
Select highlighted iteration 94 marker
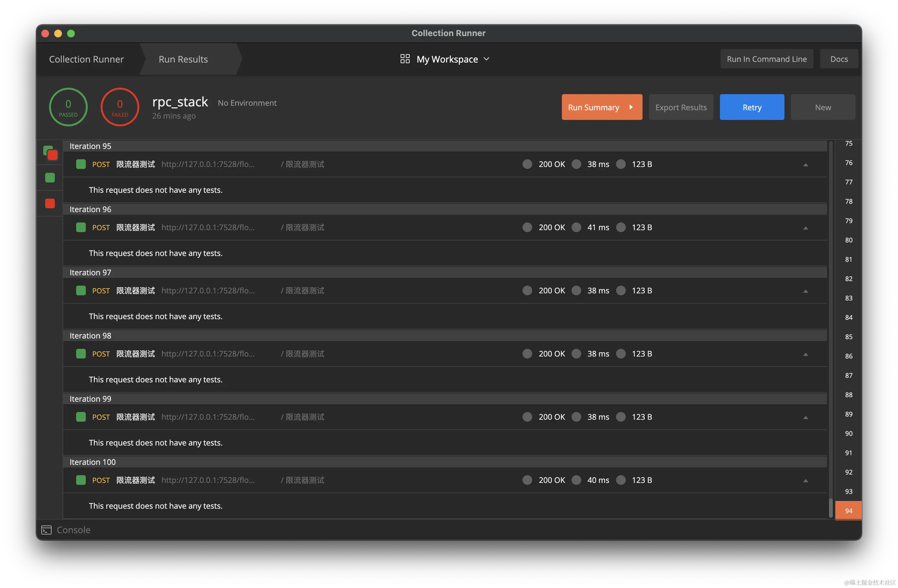[x=849, y=511]
